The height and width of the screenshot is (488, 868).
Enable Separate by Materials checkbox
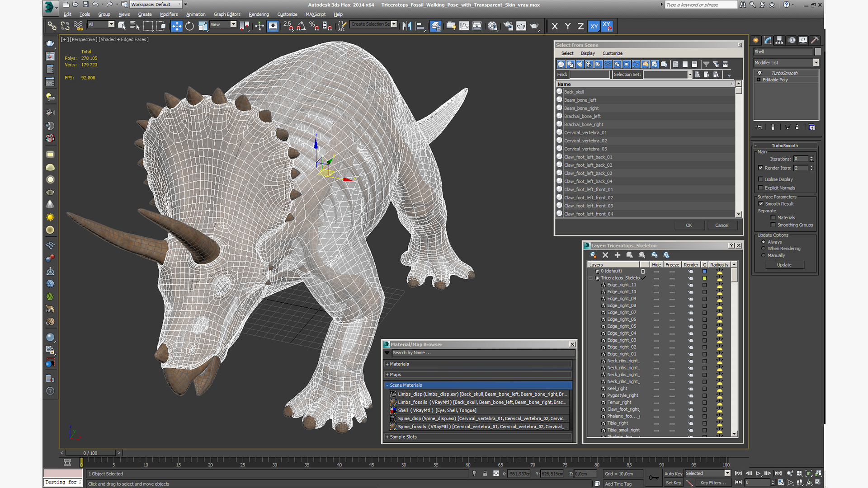[773, 217]
